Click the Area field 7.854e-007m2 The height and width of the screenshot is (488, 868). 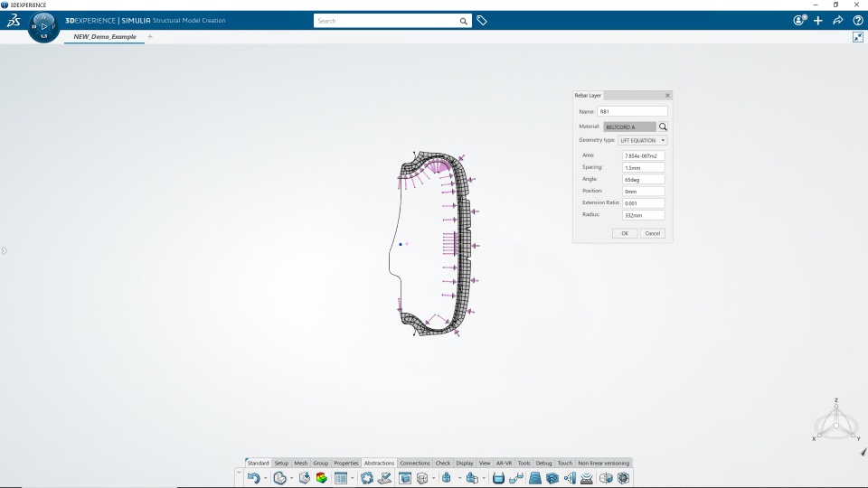tap(643, 156)
